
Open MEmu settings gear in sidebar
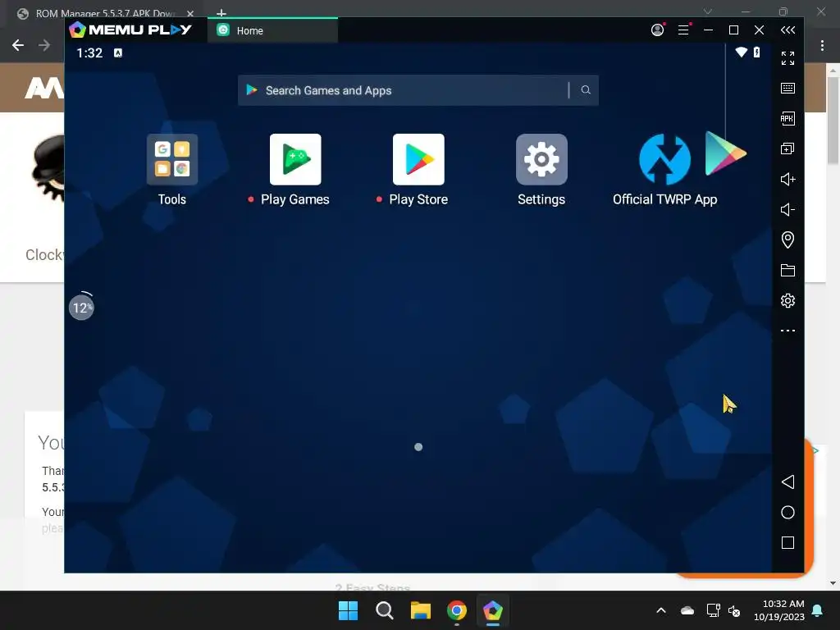coord(787,300)
